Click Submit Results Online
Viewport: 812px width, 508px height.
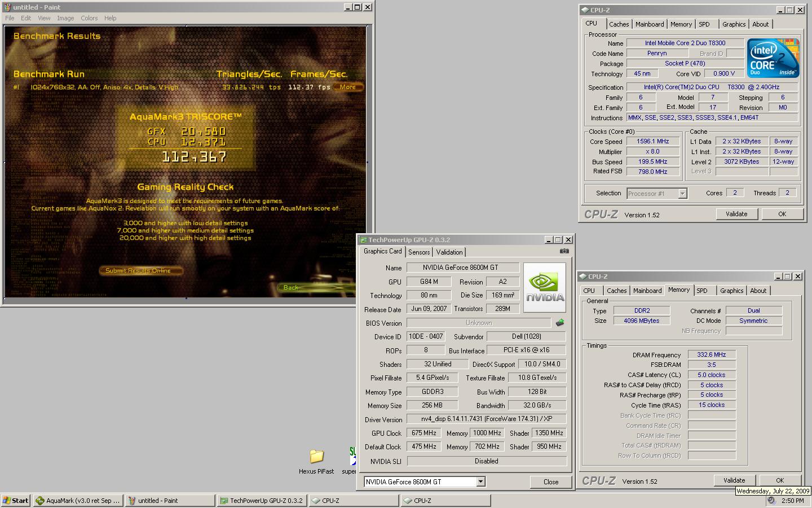(142, 270)
